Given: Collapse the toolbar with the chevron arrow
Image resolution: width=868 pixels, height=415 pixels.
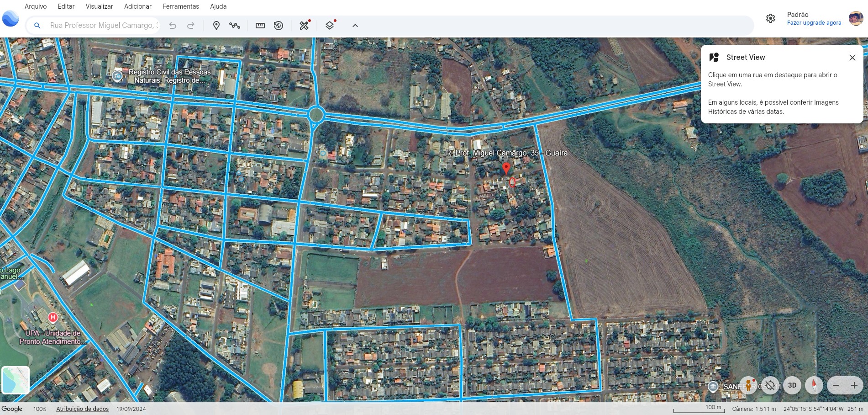Looking at the screenshot, I should point(355,26).
